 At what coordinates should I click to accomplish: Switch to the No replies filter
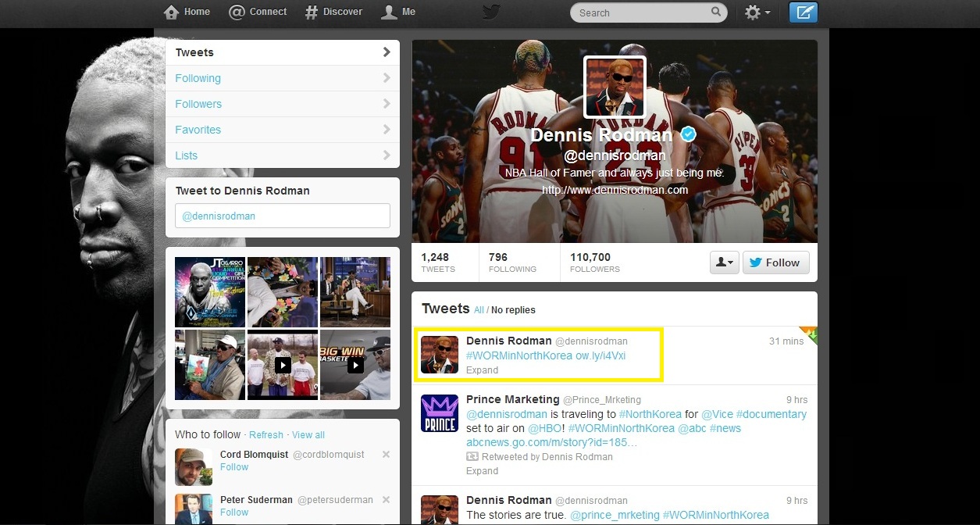[513, 310]
